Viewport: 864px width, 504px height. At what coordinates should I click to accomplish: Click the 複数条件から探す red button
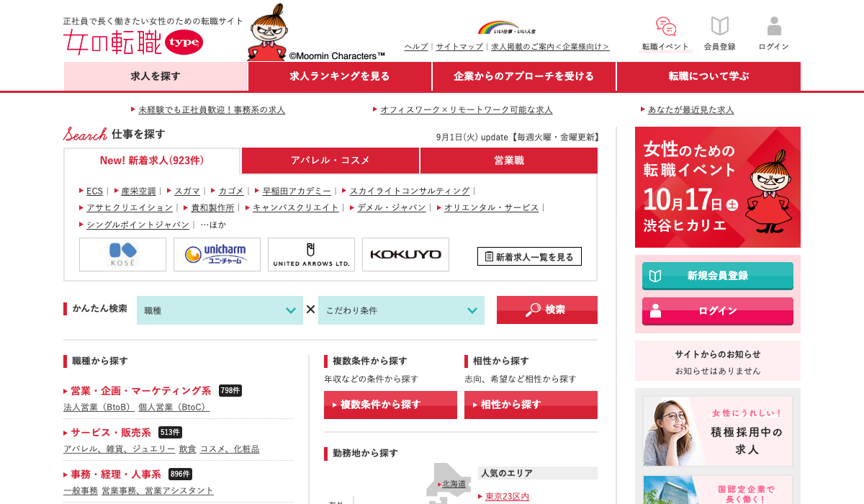pos(390,405)
